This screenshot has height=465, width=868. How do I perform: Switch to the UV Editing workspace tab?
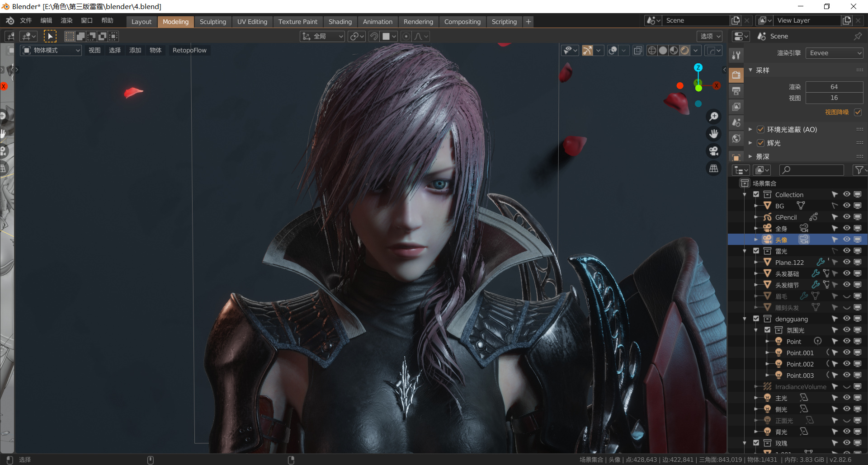click(252, 22)
